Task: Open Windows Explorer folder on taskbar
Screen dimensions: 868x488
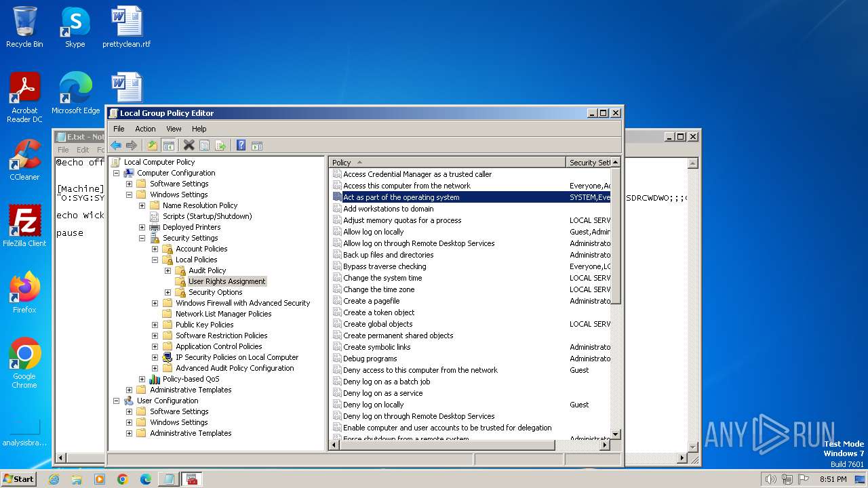Action: coord(77,479)
